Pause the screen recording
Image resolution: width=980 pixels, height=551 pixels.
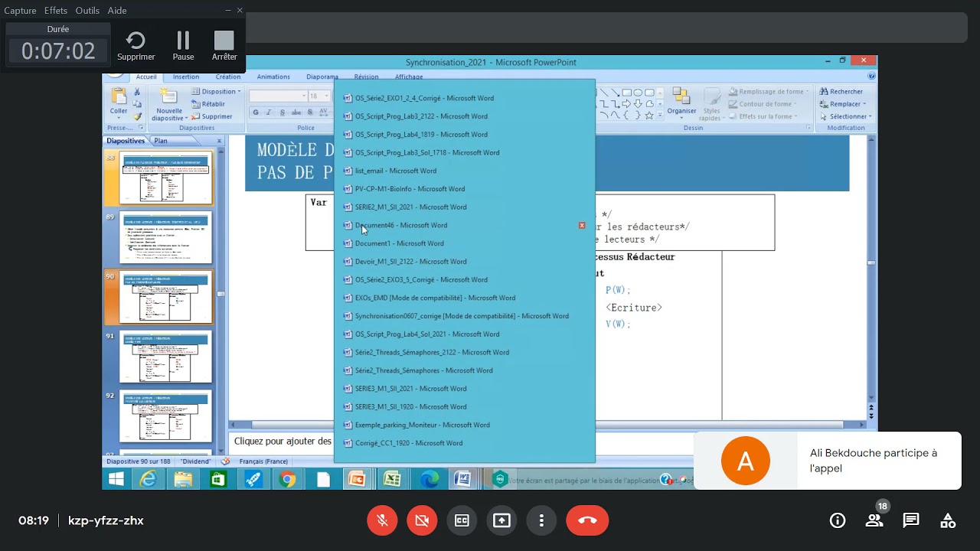pos(183,46)
